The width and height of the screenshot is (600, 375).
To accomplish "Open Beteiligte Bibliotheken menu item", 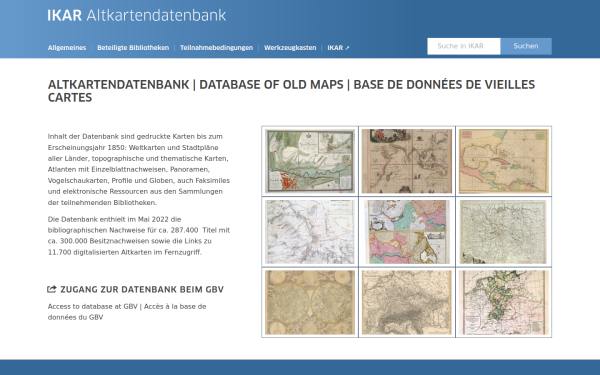I will [133, 48].
